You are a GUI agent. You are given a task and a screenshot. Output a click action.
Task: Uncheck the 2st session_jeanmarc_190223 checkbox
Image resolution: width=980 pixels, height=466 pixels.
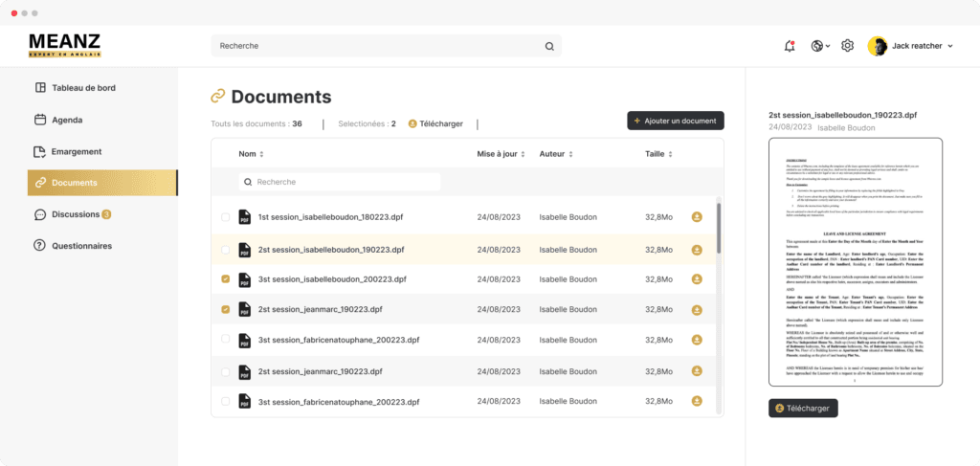click(x=225, y=310)
